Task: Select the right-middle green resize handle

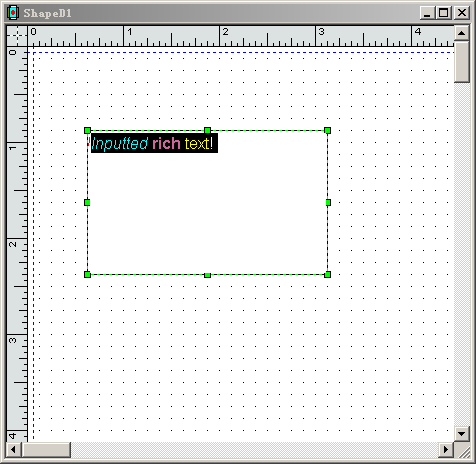Action: point(328,202)
